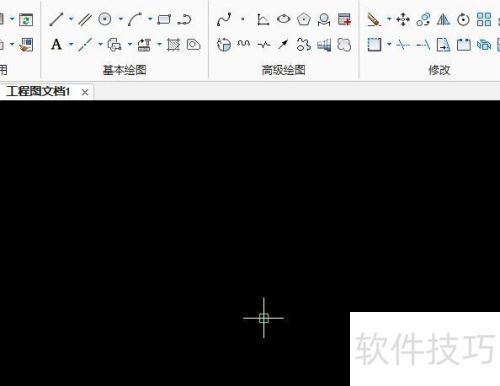Select the Wave line tool
Screen dimensions: 500x386
[x=244, y=44]
